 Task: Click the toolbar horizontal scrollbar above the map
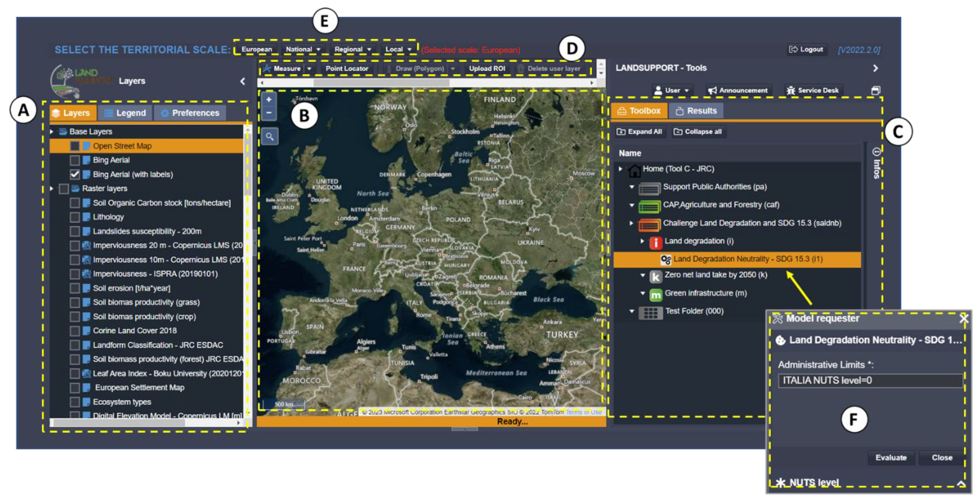(380, 82)
